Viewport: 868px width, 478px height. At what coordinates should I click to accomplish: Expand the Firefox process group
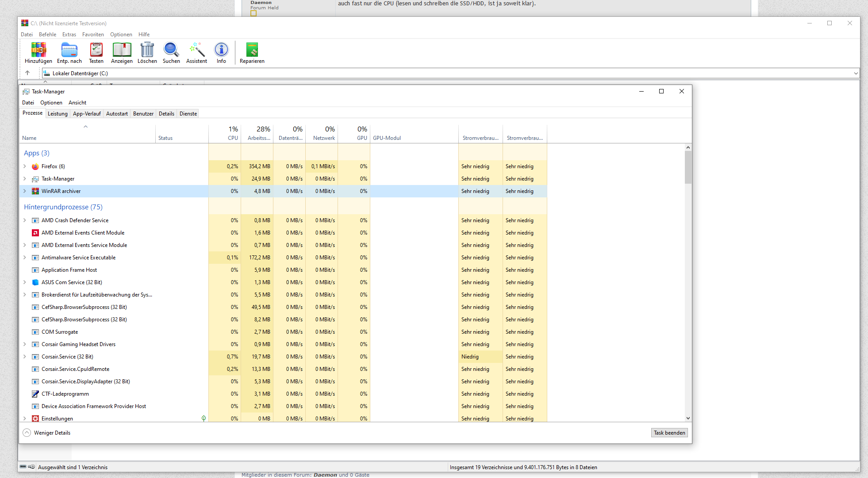(x=25, y=166)
